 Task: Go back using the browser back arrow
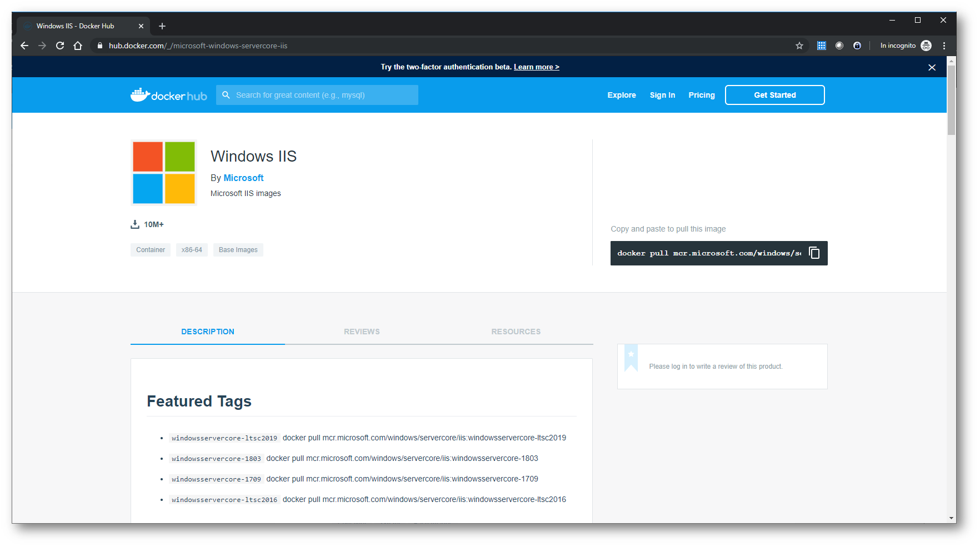coord(24,46)
